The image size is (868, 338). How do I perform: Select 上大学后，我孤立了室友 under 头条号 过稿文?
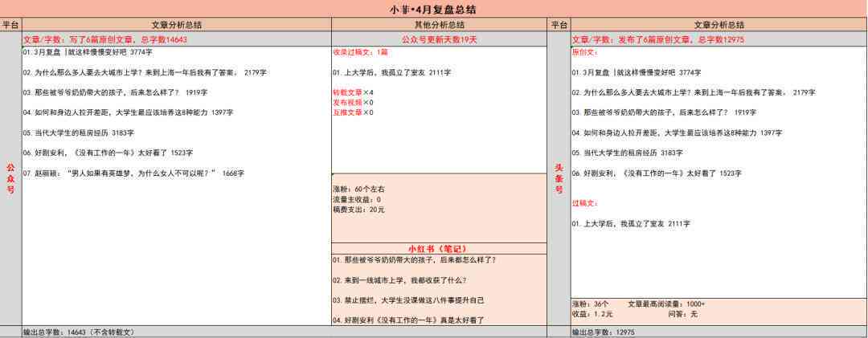coord(631,224)
